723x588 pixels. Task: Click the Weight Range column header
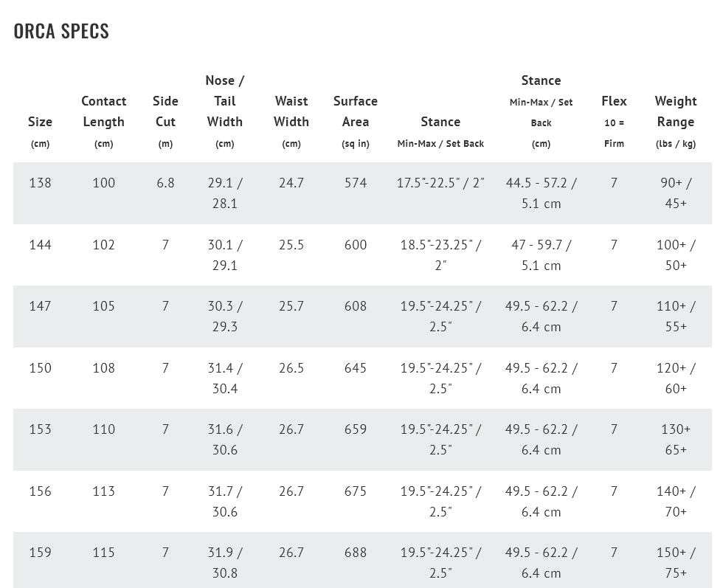(676, 121)
